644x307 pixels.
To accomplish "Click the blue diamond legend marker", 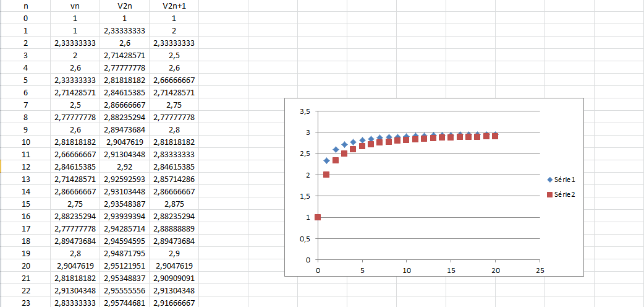I will point(549,179).
